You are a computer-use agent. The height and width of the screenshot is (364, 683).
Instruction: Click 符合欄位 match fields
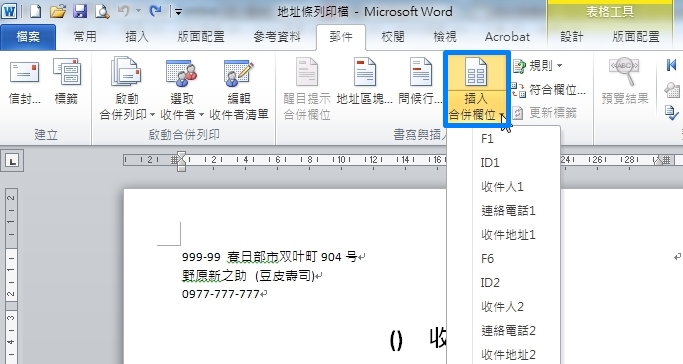click(549, 90)
